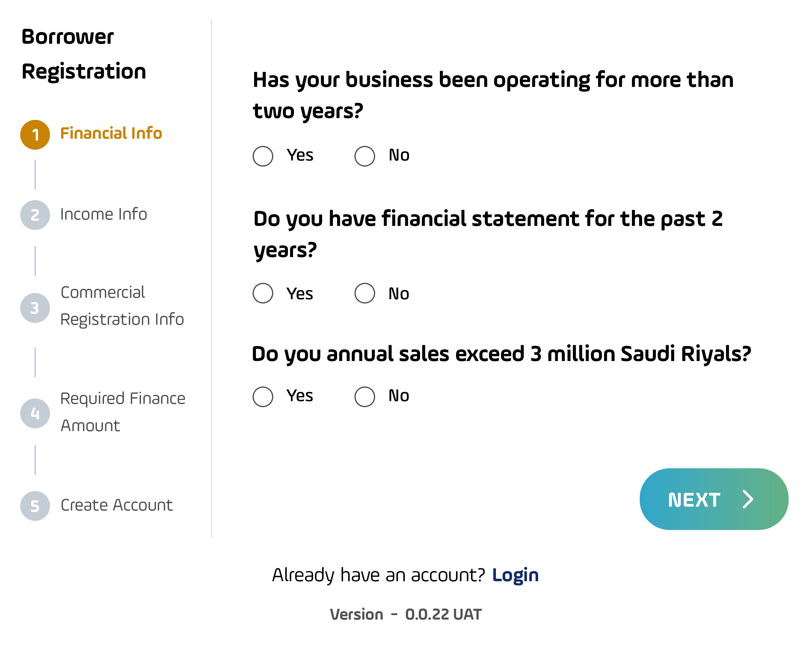812x669 pixels.
Task: Select No for financial statements question
Action: point(365,293)
